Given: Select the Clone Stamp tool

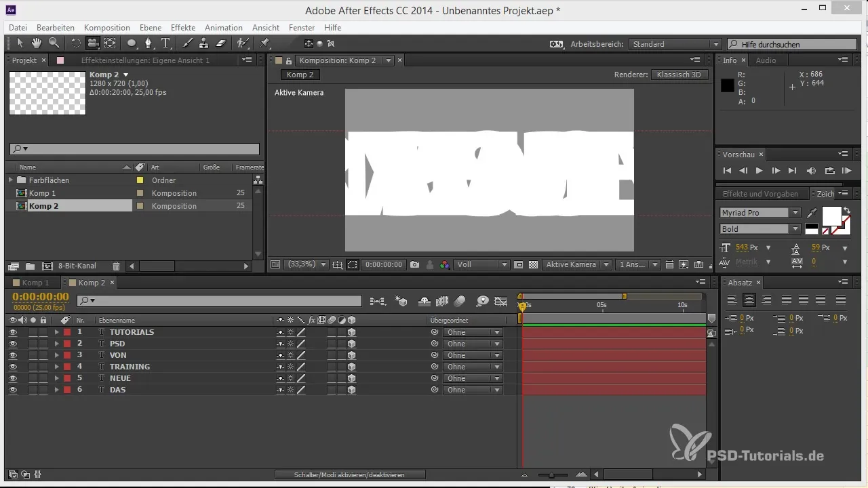Looking at the screenshot, I should coord(203,43).
